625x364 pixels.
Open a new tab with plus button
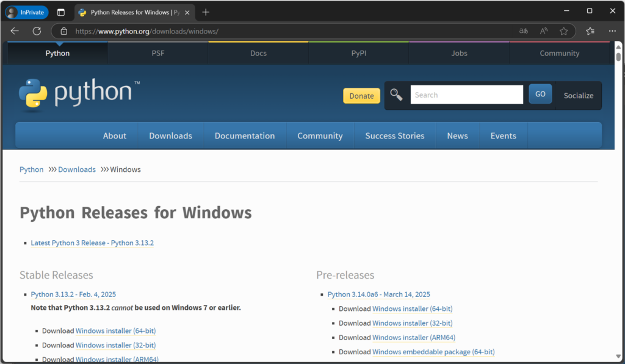(x=206, y=12)
